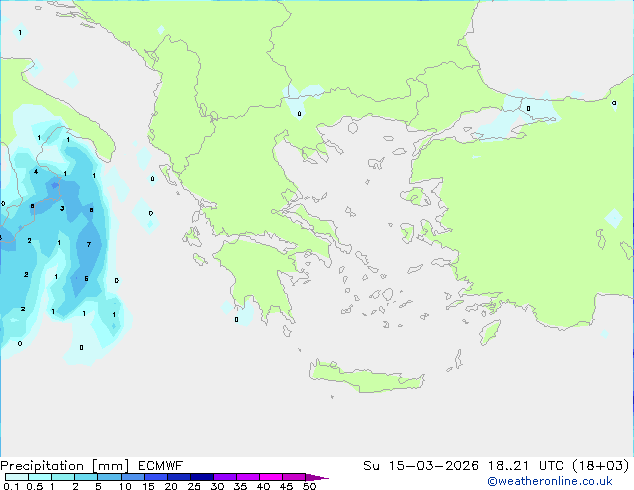Pick the 1–2 mm legend color box
Viewport: 634px width, 490px height.
(x=63, y=477)
